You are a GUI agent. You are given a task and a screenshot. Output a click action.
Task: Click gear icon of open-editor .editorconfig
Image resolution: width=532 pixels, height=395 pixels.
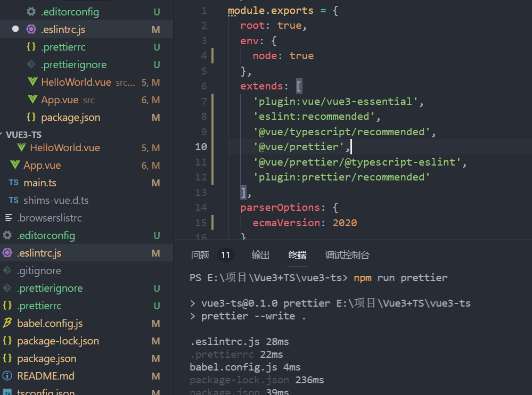click(31, 12)
